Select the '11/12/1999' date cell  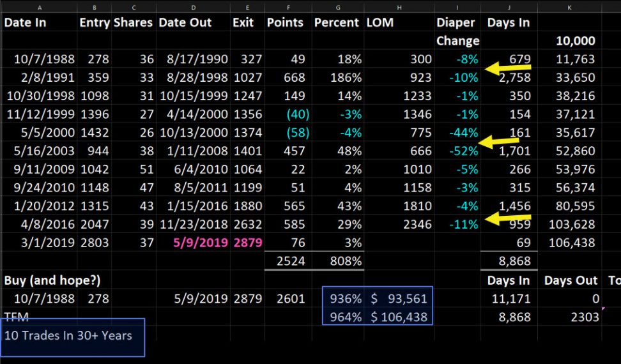[x=39, y=114]
